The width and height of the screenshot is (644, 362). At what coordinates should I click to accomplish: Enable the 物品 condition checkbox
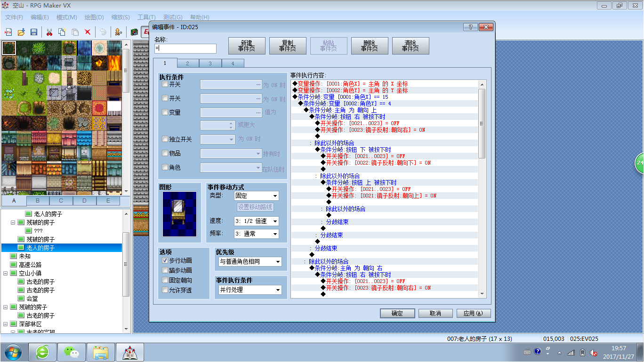click(165, 153)
